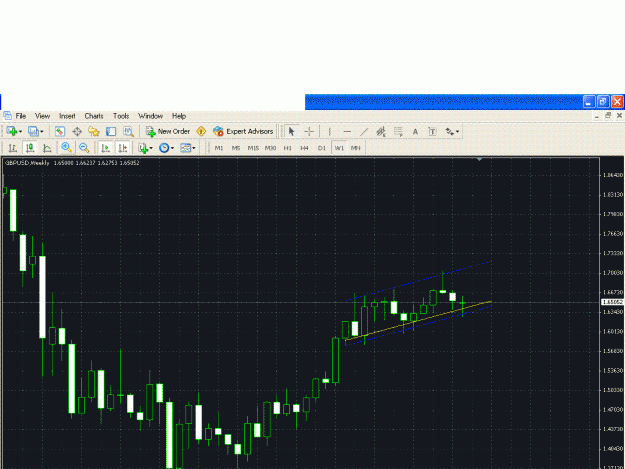This screenshot has height=469, width=625.
Task: Restore the main application window
Action: [603, 102]
